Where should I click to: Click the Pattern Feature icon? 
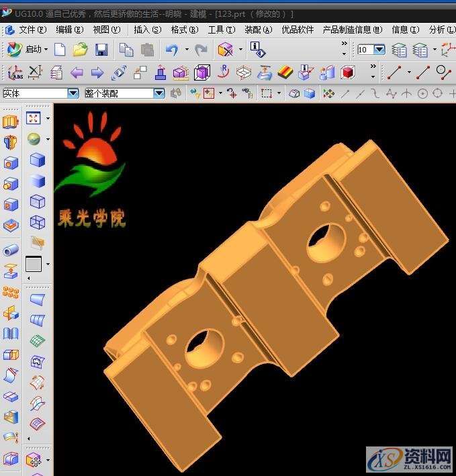coord(11,292)
